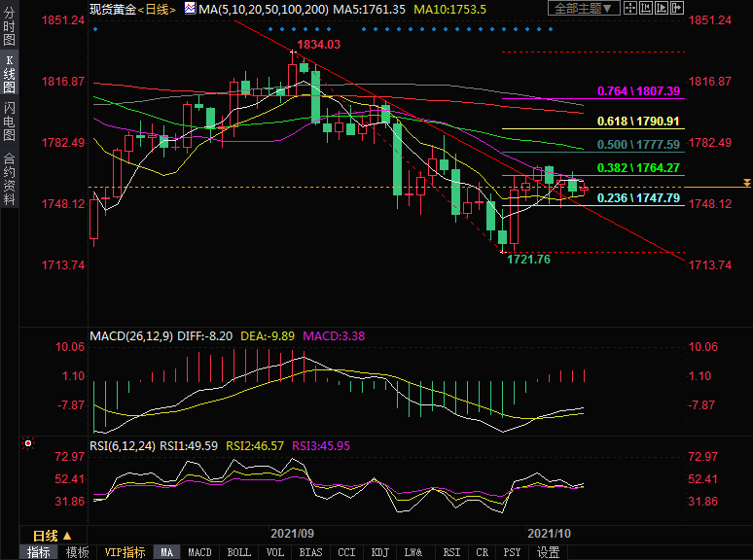Click the 设置 button in indicator bar
Image resolution: width=753 pixels, height=560 pixels.
[x=548, y=552]
